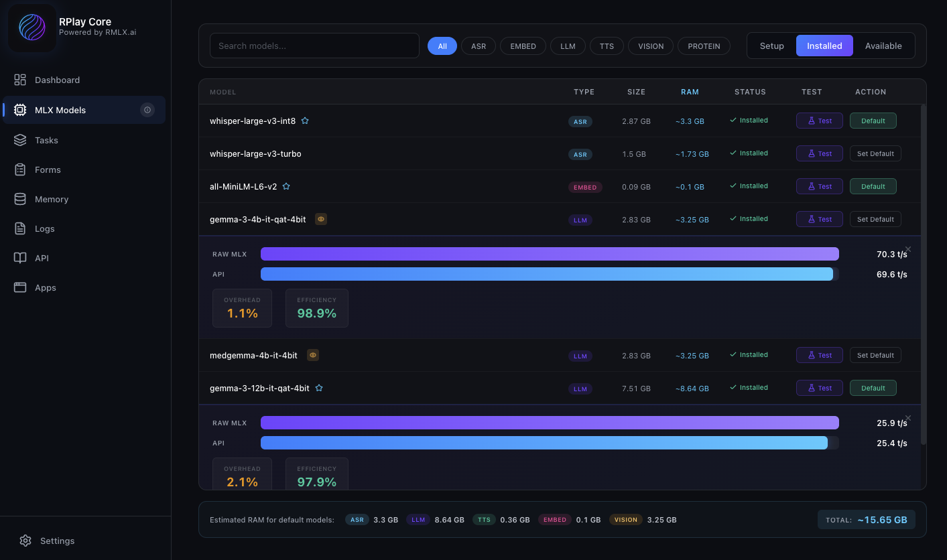Close the medgemma benchmark panel
Image resolution: width=947 pixels, height=560 pixels.
(908, 417)
